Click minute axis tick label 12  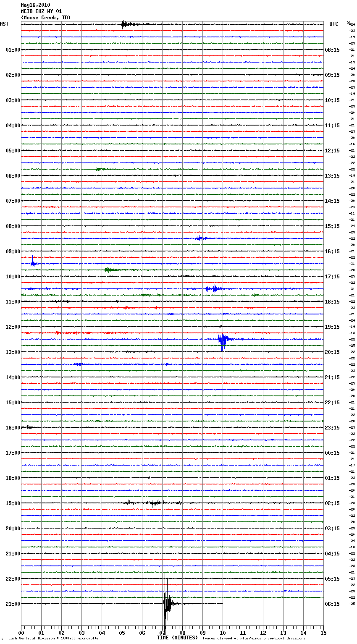pos(263,633)
